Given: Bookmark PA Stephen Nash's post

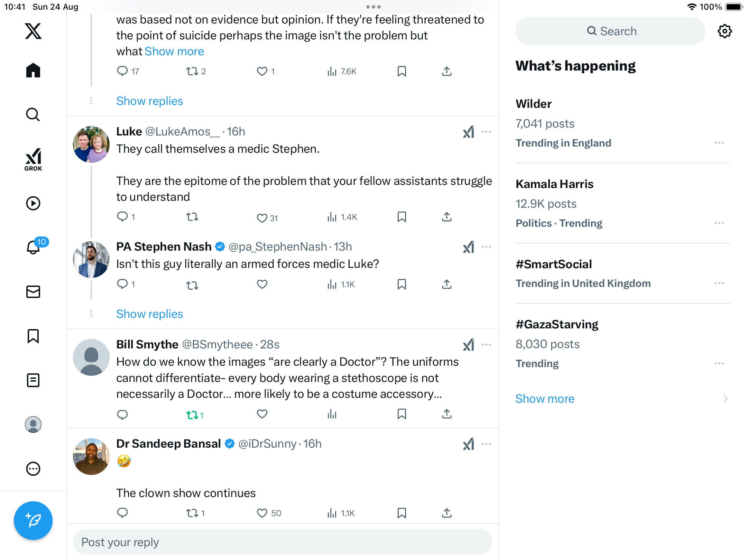Looking at the screenshot, I should 402,284.
